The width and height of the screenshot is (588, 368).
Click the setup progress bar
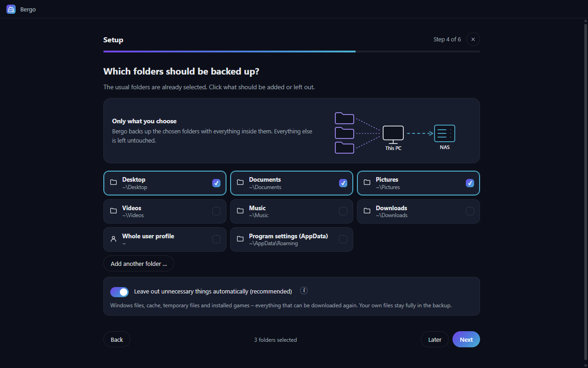click(292, 52)
